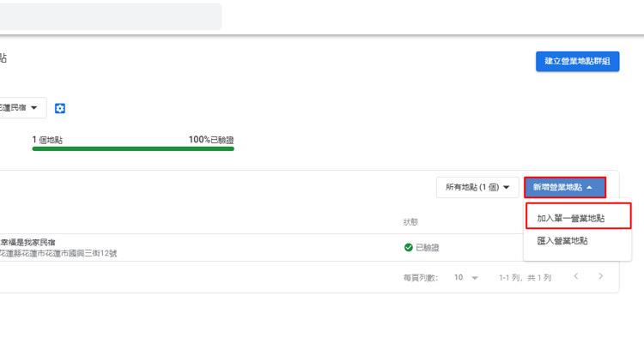Click the 1-1 列, 共 1 列 pagination text

525,278
